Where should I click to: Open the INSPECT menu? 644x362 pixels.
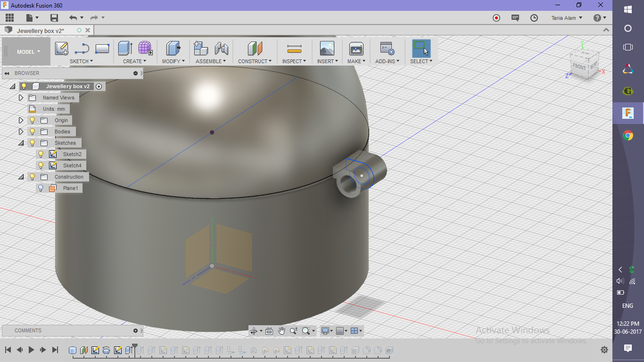point(294,61)
